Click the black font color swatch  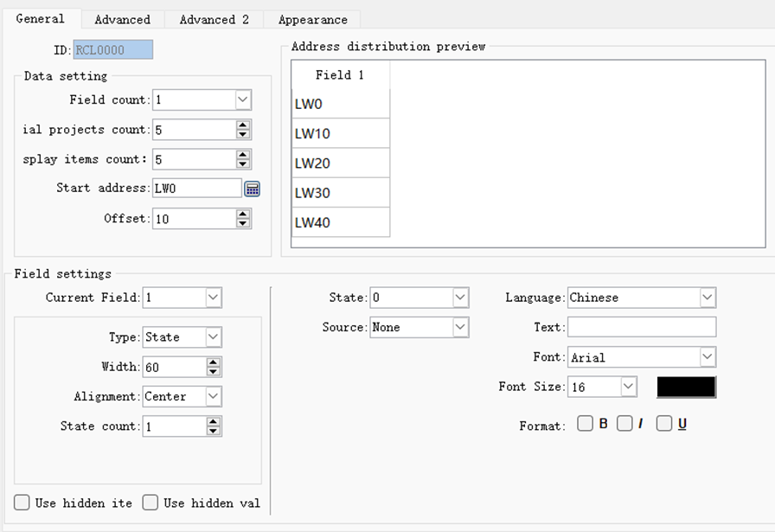point(686,387)
